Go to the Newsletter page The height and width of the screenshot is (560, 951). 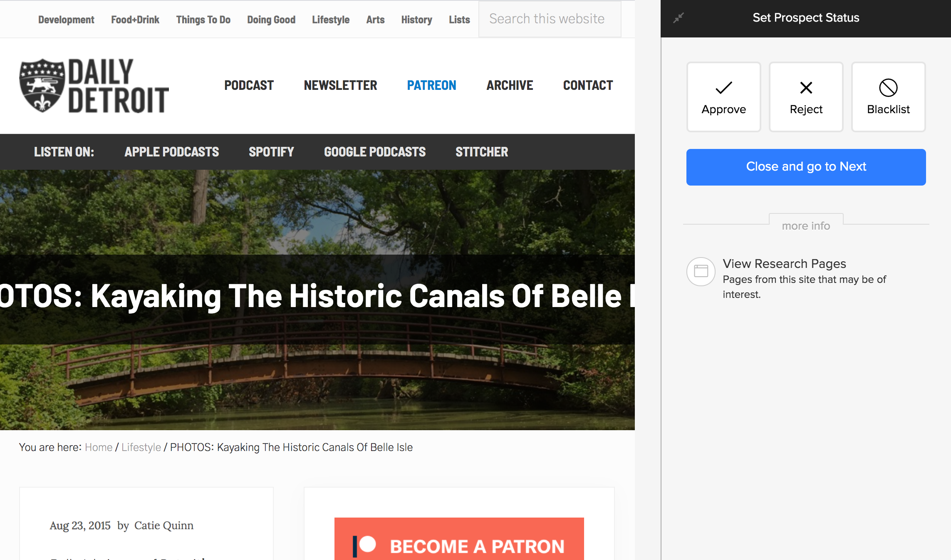pos(340,85)
